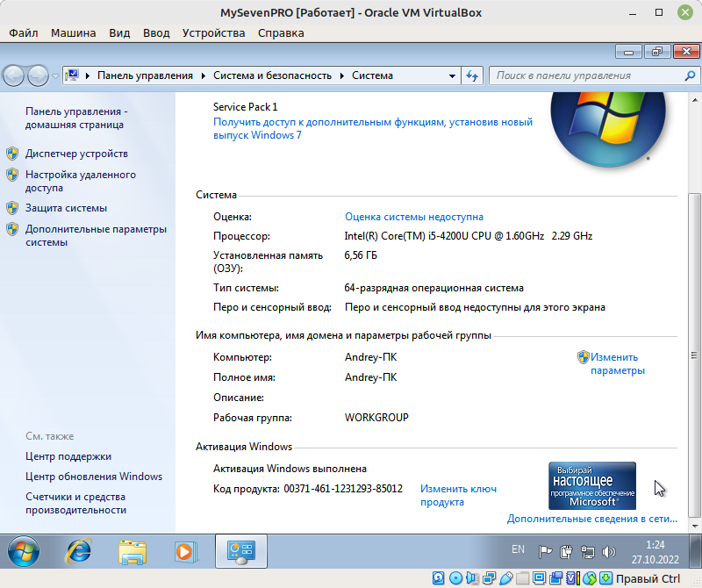Click the search magnifier icon in Control Panel

690,75
